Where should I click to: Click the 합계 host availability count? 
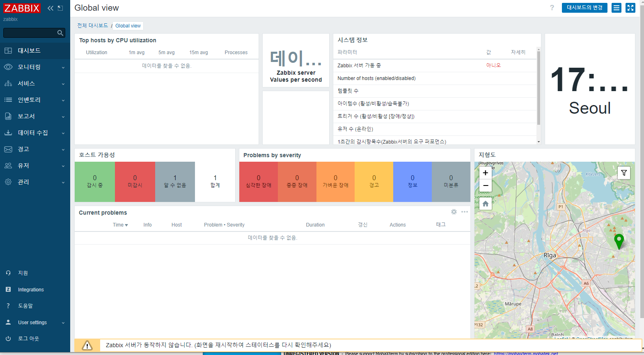[215, 181]
